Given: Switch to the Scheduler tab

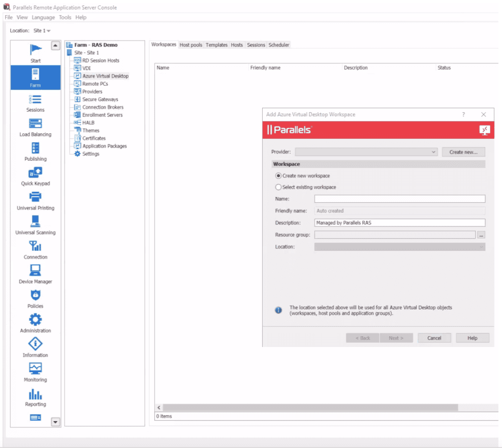Looking at the screenshot, I should pyautogui.click(x=279, y=45).
